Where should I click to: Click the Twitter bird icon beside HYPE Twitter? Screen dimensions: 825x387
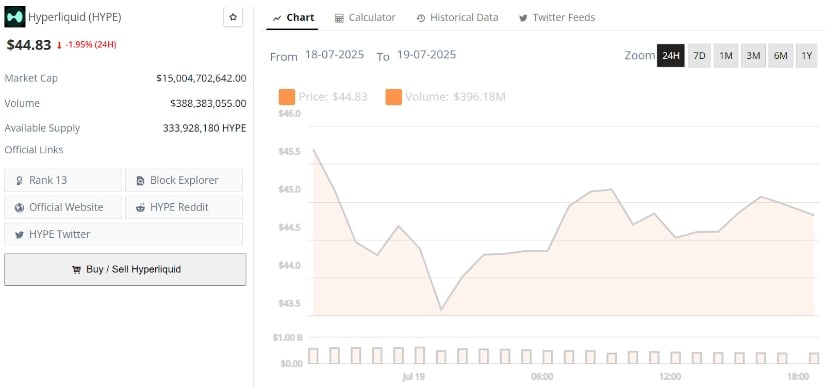19,235
